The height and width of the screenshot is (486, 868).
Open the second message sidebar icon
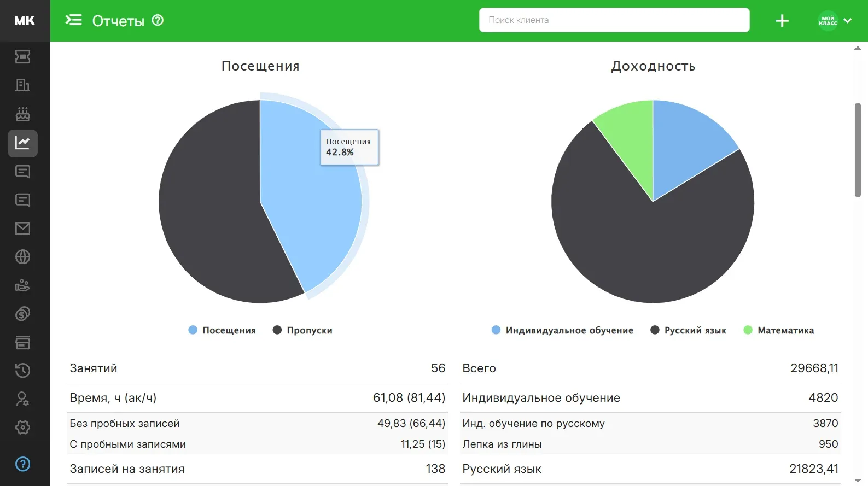[x=22, y=200]
